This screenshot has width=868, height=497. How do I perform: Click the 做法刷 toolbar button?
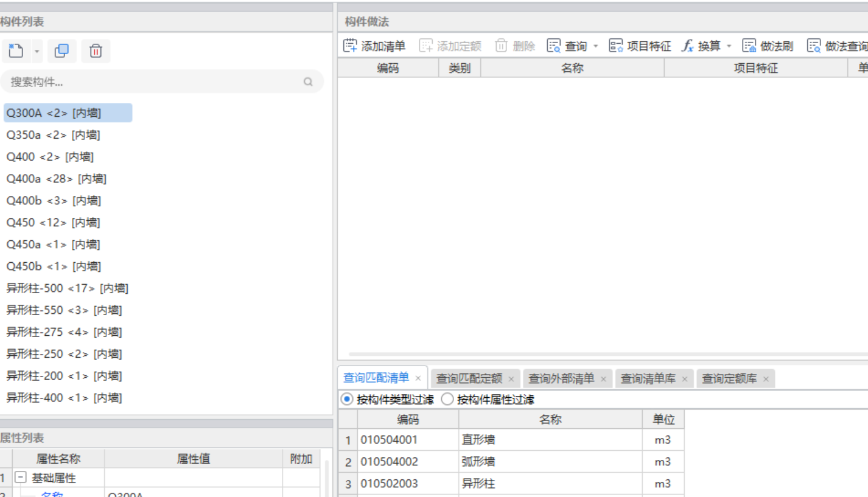pyautogui.click(x=768, y=46)
